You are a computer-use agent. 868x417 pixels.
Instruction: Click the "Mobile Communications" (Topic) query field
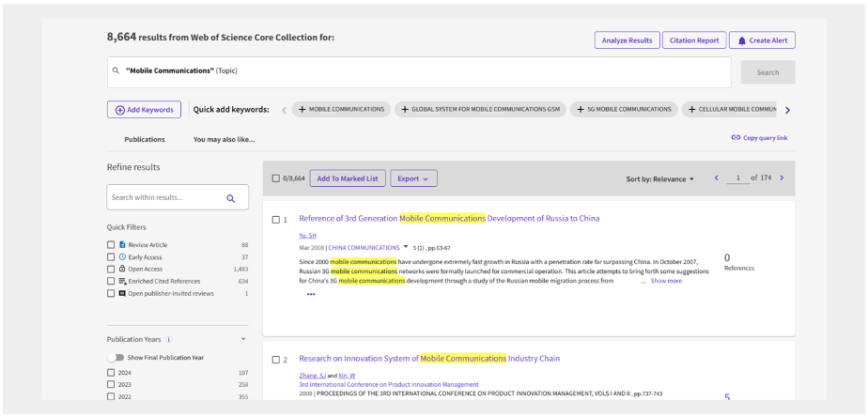coord(419,72)
